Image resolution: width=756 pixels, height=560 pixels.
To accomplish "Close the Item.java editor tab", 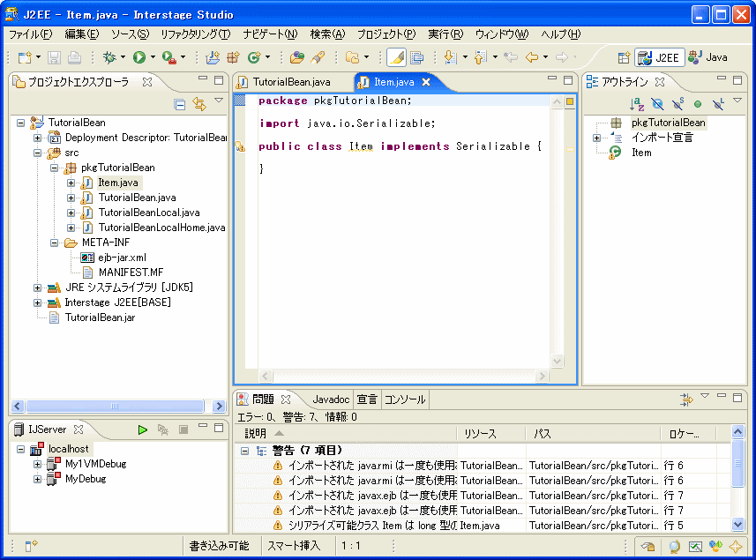I will 426,82.
